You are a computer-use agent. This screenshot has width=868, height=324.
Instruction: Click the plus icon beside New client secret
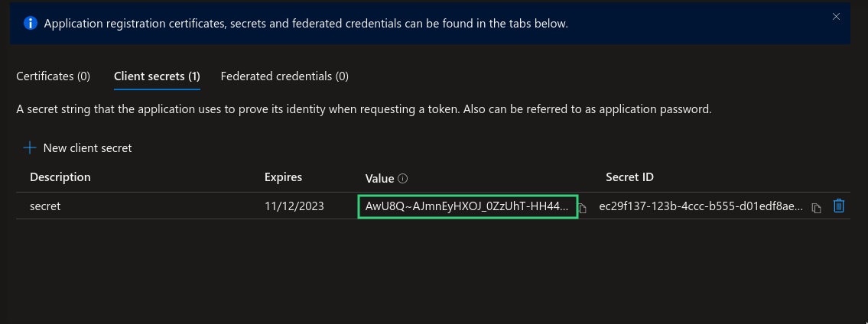30,147
